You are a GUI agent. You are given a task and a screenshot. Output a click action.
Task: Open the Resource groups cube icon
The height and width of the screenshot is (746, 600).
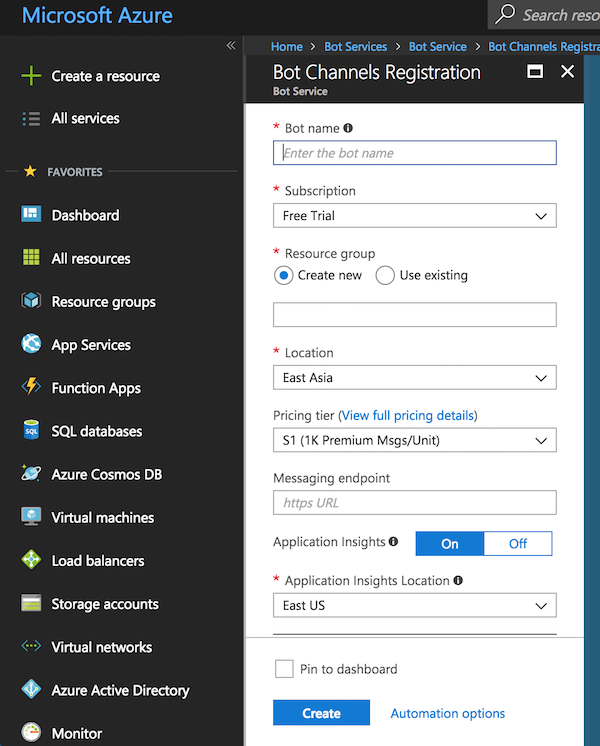coord(31,301)
